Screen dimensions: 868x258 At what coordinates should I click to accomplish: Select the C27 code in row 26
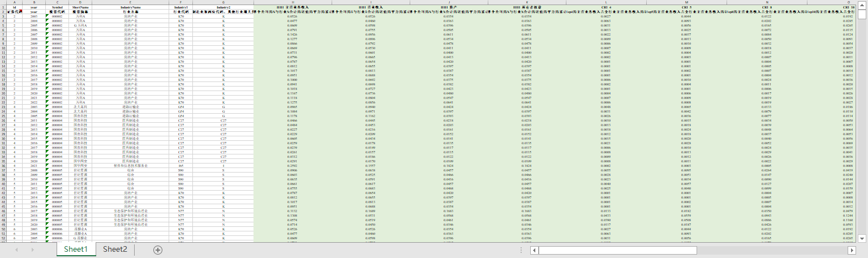pyautogui.click(x=180, y=120)
